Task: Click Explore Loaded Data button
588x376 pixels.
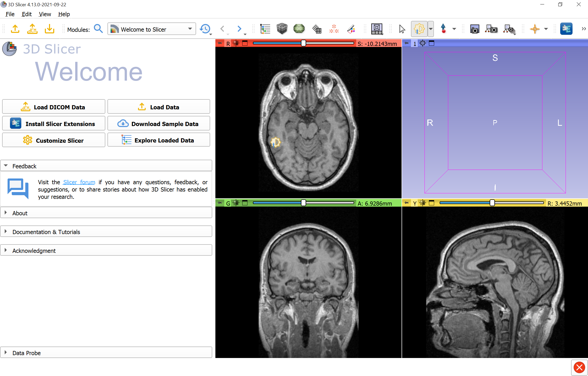Action: click(x=159, y=140)
